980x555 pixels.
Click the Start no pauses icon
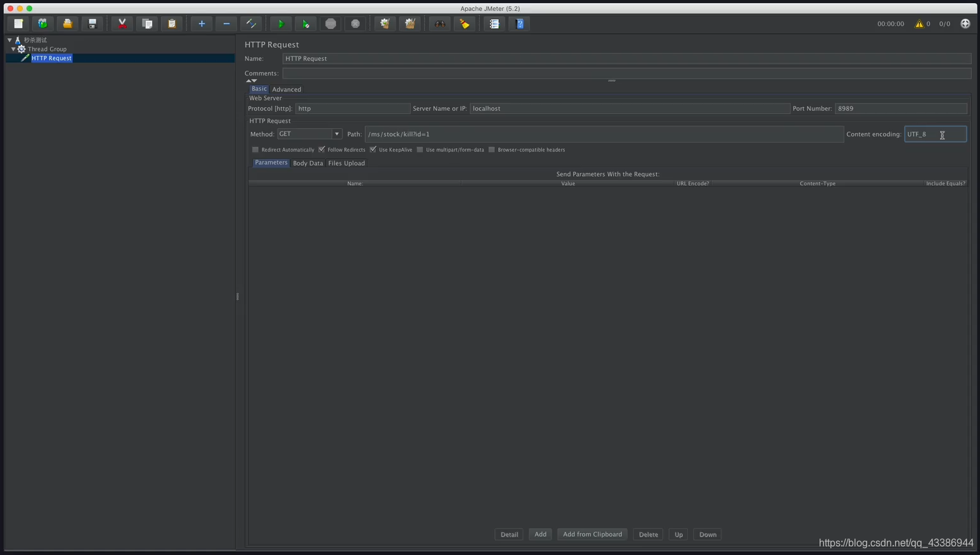point(306,23)
